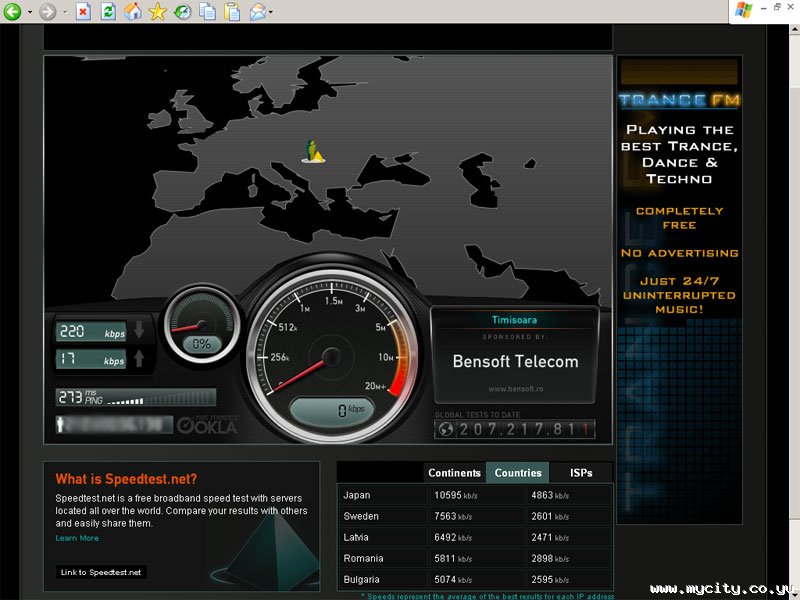The width and height of the screenshot is (800, 600).
Task: Open the Forward button history dropdown arrow
Action: click(65, 12)
